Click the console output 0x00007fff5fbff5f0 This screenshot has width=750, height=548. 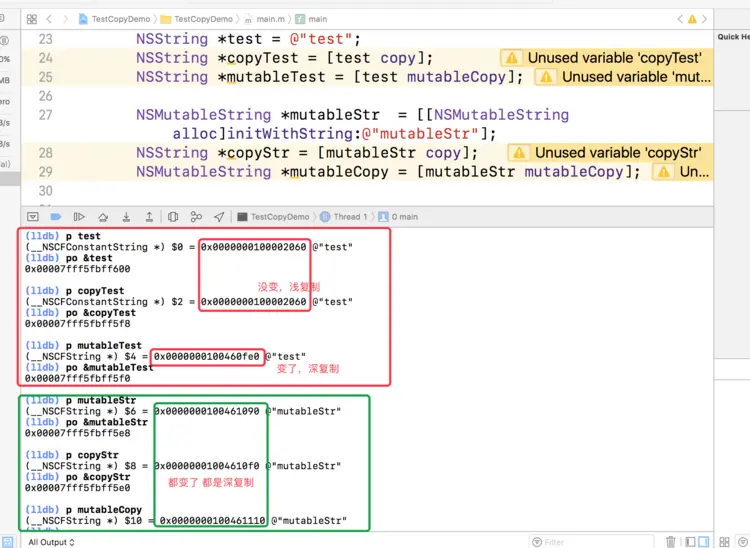click(x=77, y=379)
